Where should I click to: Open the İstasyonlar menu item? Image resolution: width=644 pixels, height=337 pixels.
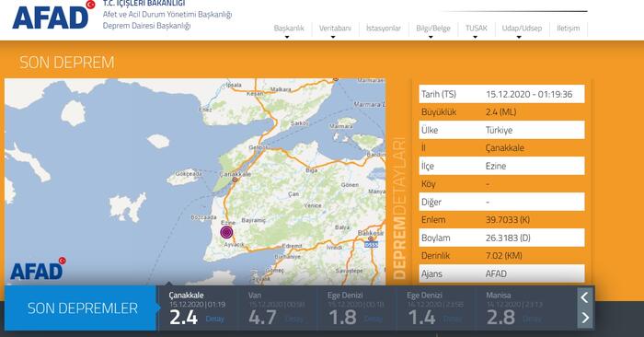[x=384, y=29]
